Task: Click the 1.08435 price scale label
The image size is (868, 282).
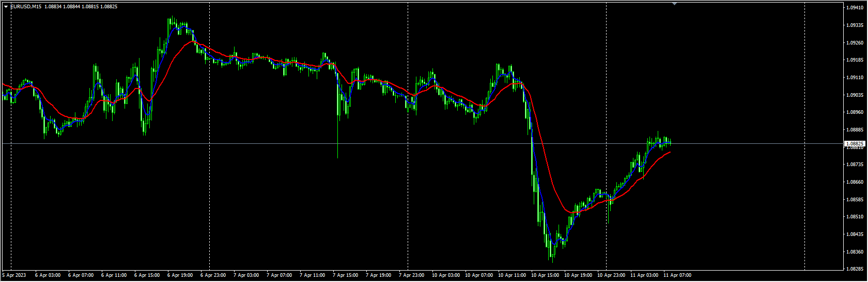Action: click(856, 234)
